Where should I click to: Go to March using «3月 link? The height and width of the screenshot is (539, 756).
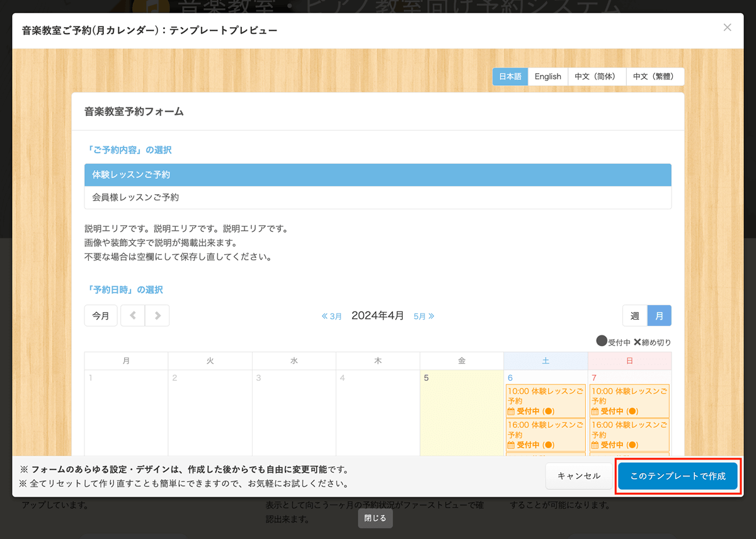point(332,316)
